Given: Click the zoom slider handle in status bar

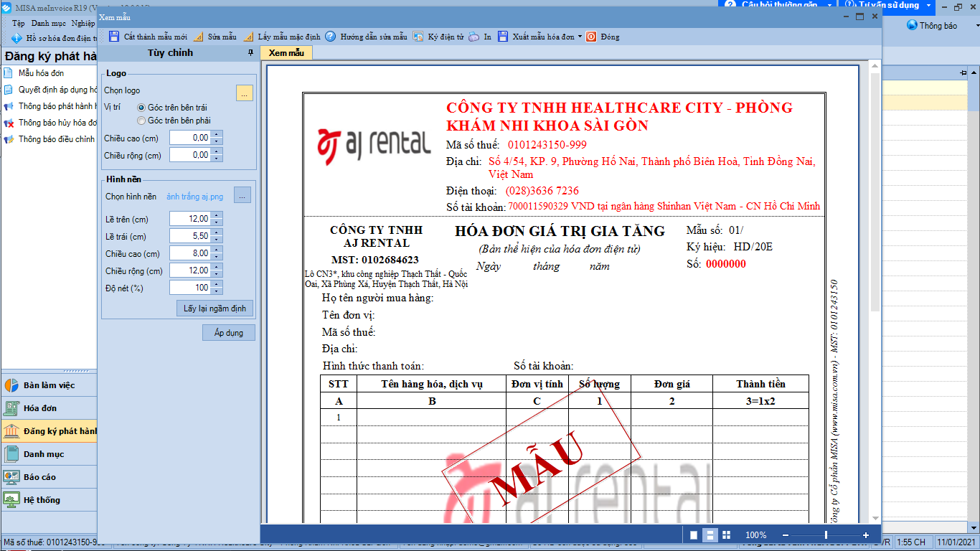Looking at the screenshot, I should pyautogui.click(x=826, y=535).
